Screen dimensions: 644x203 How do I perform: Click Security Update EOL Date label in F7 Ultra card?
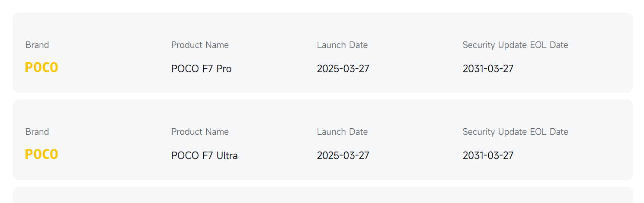click(x=515, y=132)
